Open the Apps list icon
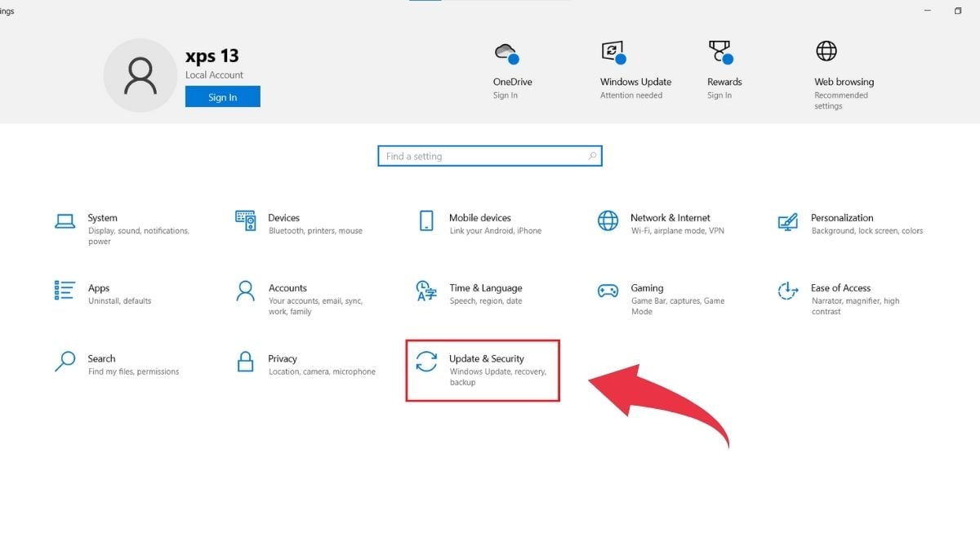Image resolution: width=980 pixels, height=551 pixels. pos(65,291)
